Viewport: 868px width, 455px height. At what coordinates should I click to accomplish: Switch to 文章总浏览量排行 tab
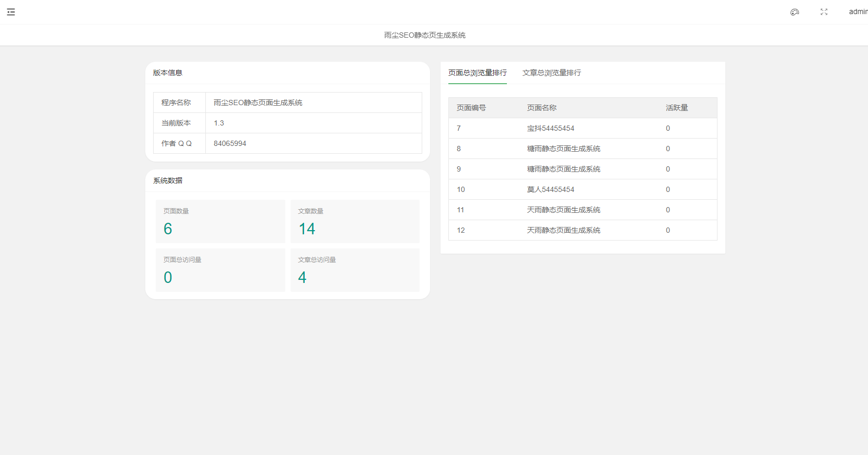pyautogui.click(x=551, y=73)
